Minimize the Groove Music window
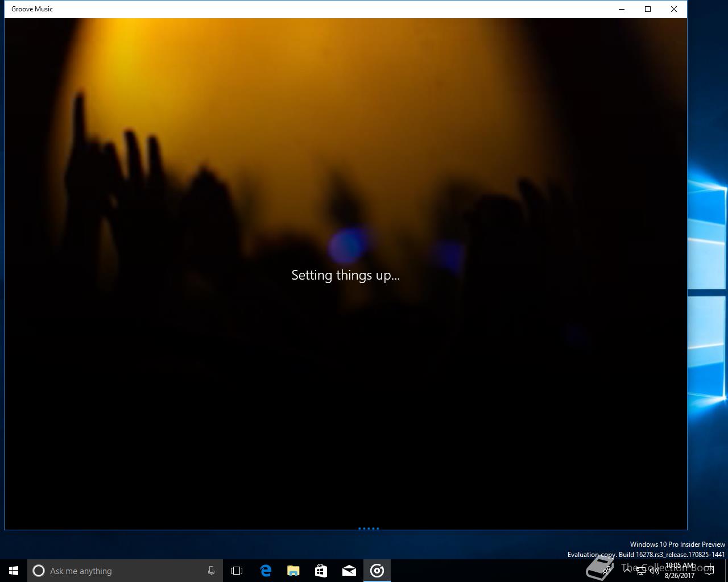This screenshot has width=728, height=582. click(622, 9)
